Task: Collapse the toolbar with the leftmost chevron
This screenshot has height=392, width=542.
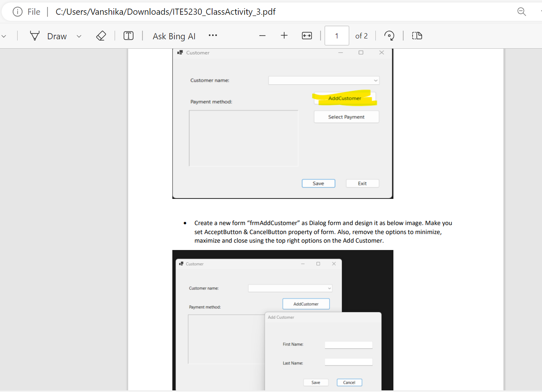Action: pyautogui.click(x=4, y=36)
